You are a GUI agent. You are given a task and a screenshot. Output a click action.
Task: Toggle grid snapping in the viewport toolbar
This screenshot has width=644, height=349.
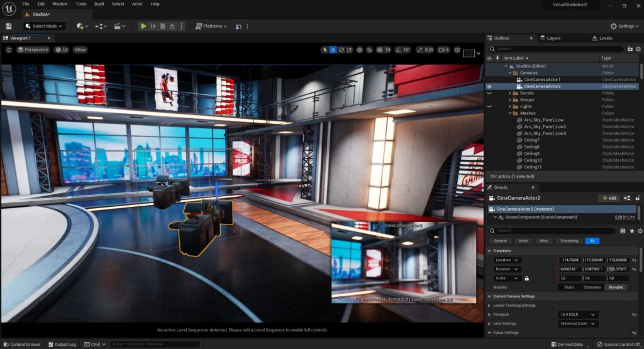(379, 50)
